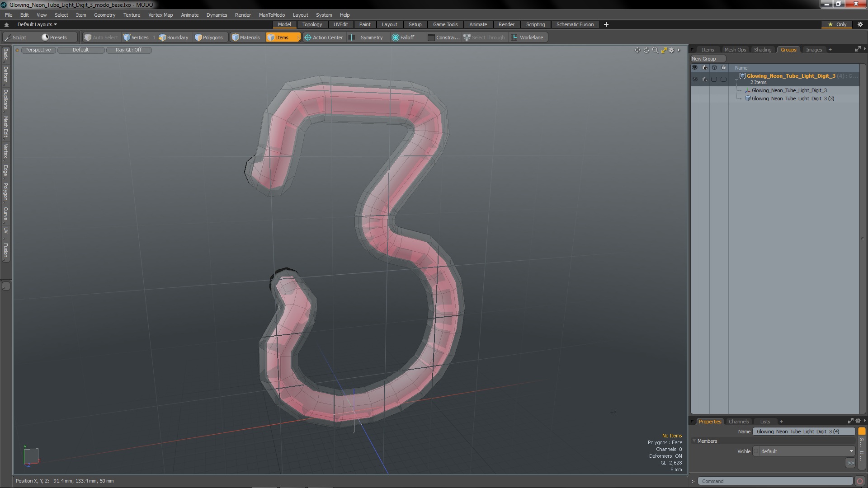
Task: Click the layout settings gear in top right
Action: (860, 24)
